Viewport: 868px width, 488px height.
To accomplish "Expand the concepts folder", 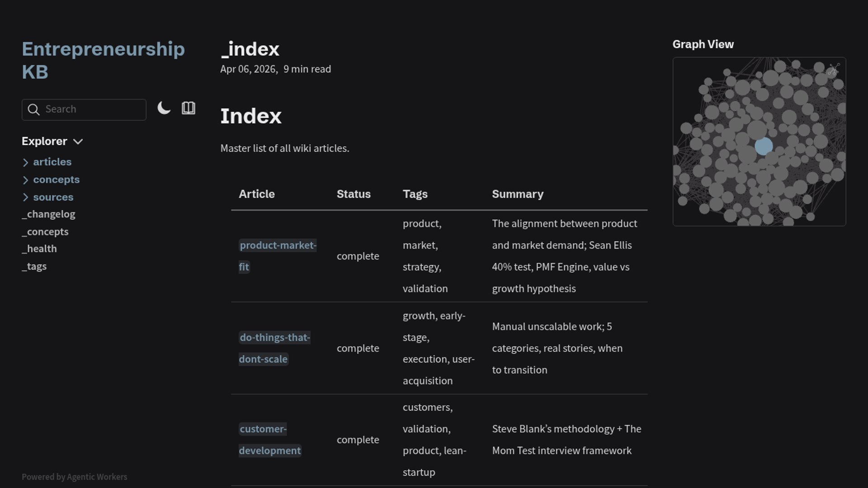I will 56,179.
